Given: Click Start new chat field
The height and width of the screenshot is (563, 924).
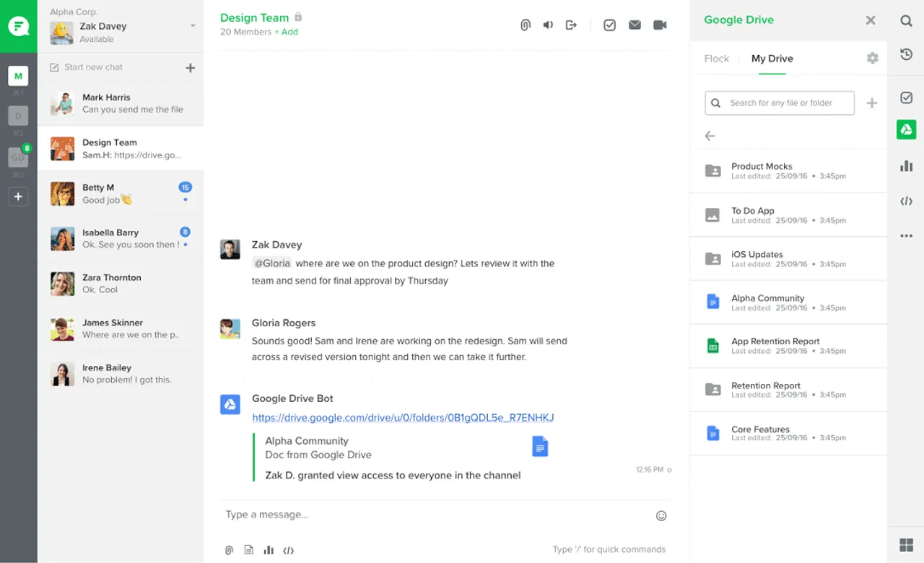Looking at the screenshot, I should tap(94, 67).
